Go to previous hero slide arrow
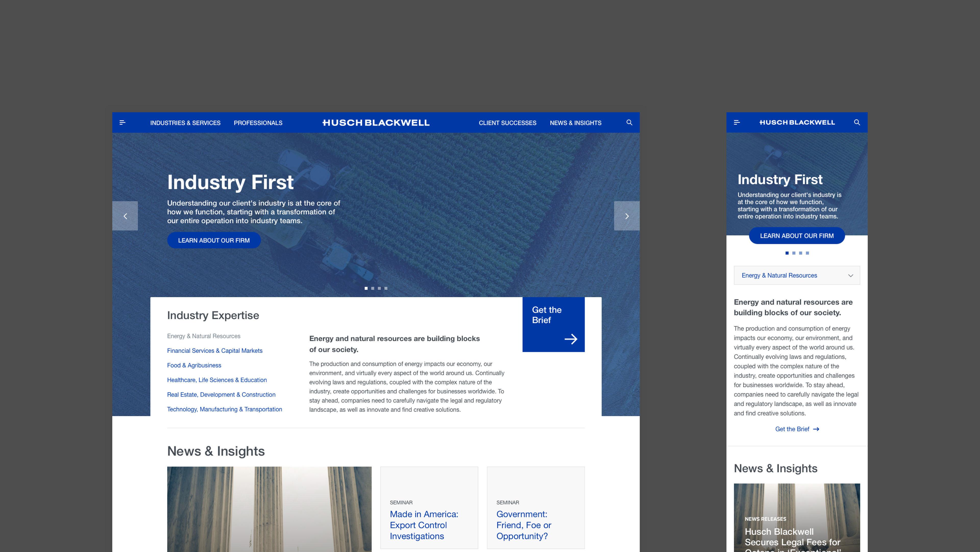The image size is (980, 552). pos(125,216)
